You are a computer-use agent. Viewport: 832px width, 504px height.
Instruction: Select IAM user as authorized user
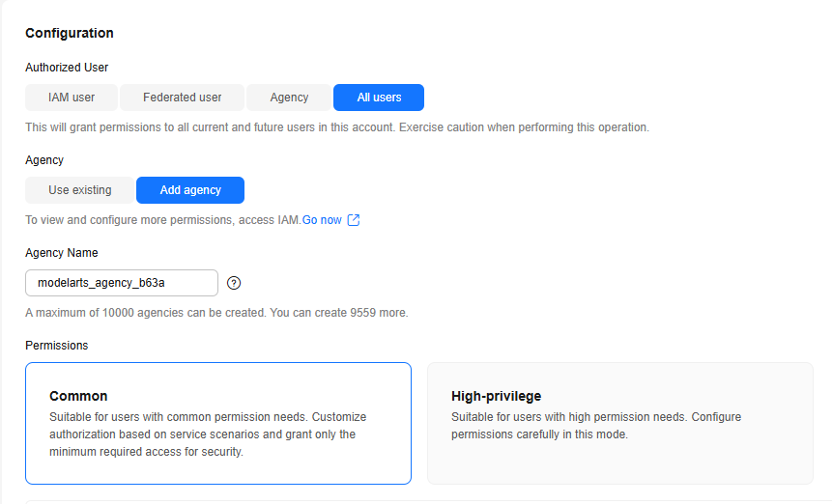pos(72,98)
